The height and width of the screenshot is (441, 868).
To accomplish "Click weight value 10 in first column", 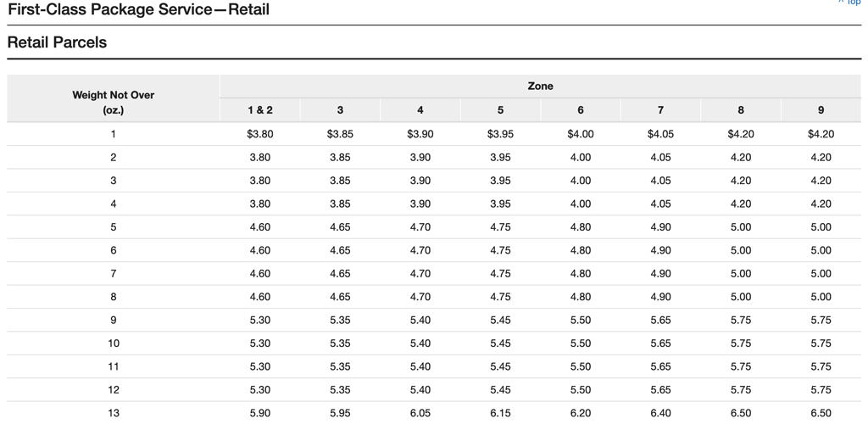I will 114,343.
